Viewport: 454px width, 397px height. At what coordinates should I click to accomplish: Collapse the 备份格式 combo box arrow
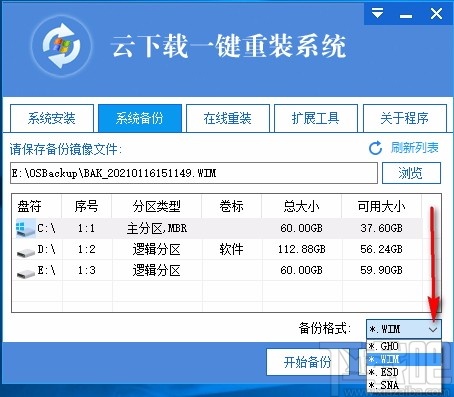(433, 329)
